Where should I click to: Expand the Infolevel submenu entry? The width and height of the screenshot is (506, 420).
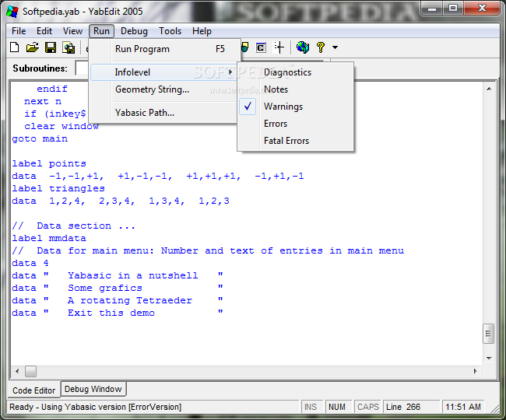click(164, 72)
